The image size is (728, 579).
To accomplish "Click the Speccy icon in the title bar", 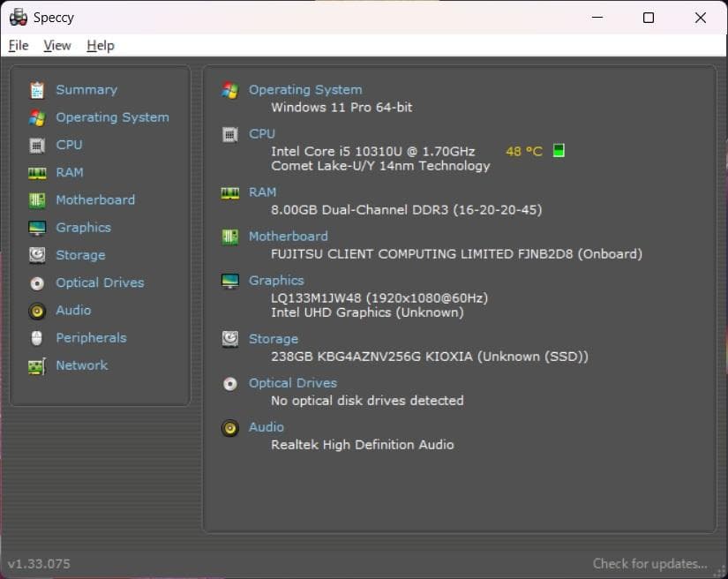I will (x=17, y=17).
